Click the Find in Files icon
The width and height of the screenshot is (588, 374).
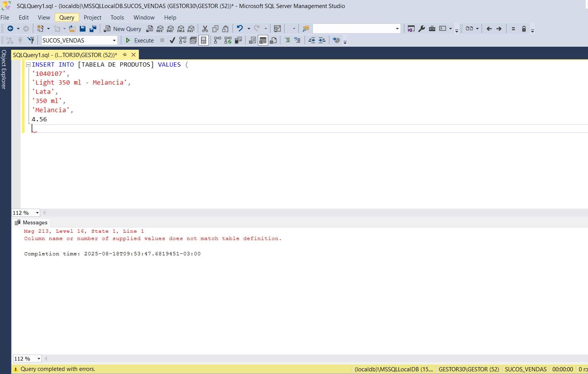pyautogui.click(x=306, y=29)
